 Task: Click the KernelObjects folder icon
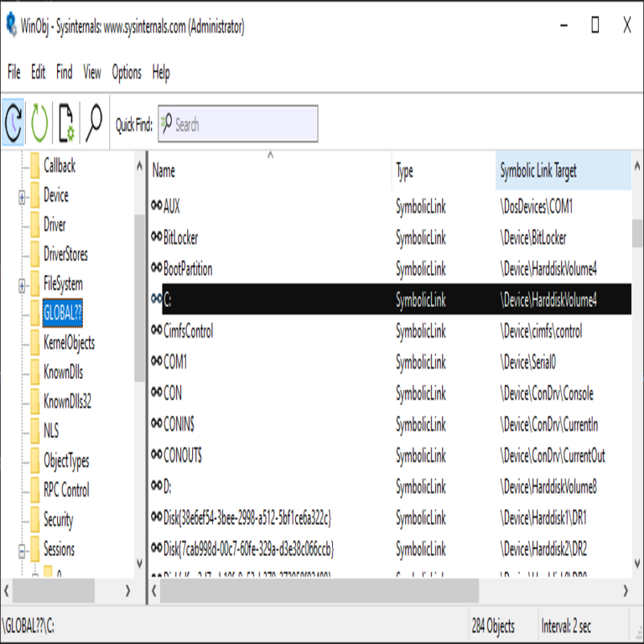pos(35,342)
